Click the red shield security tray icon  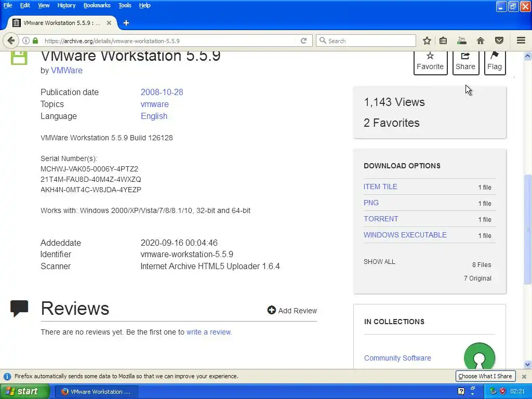(502, 391)
